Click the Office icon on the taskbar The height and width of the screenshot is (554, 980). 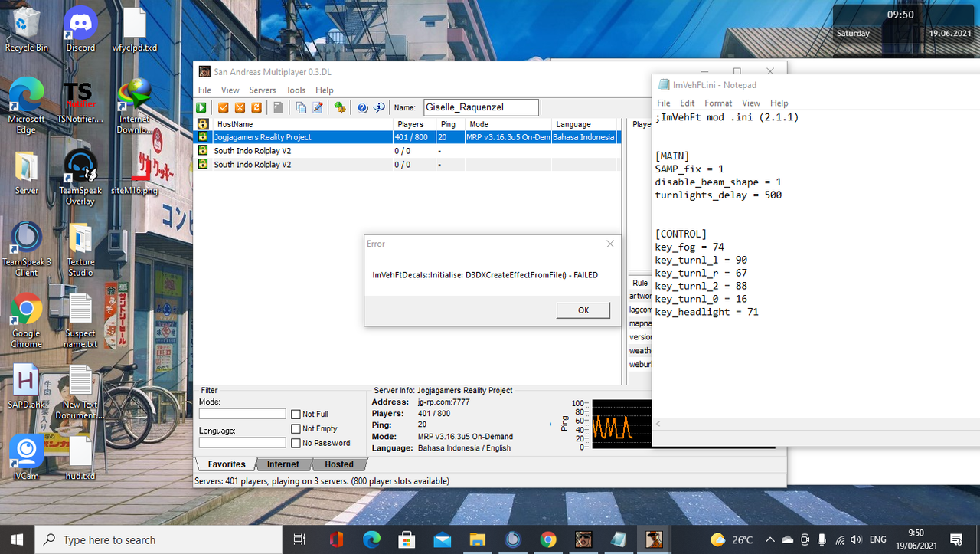point(336,539)
